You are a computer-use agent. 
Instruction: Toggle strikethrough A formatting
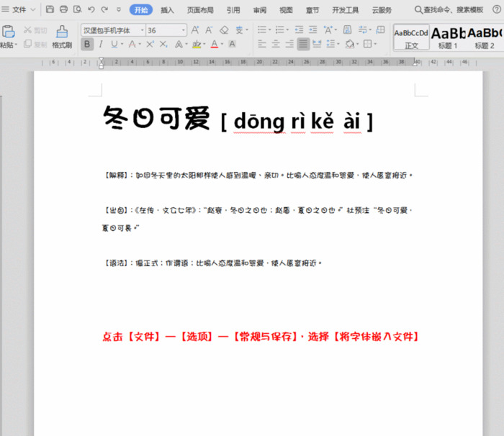[132, 44]
